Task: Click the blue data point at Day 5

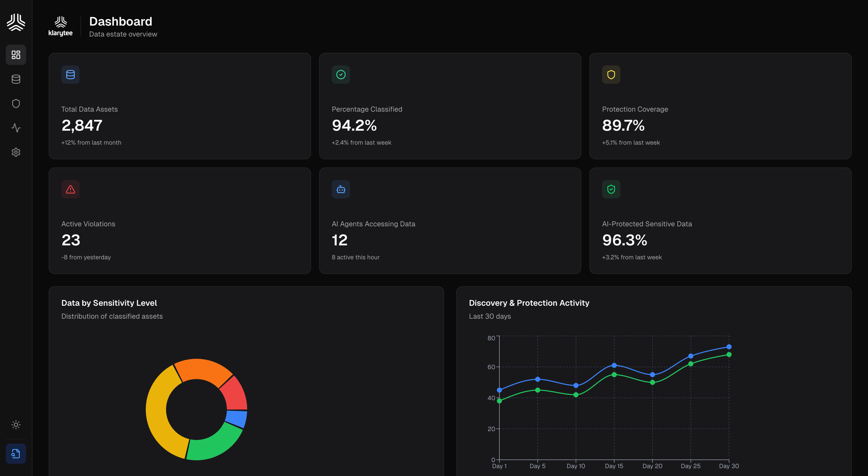Action: pos(537,380)
